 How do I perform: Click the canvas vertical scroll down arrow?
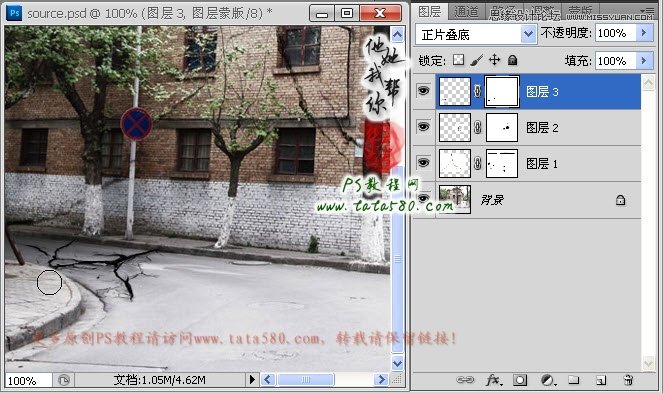397,363
